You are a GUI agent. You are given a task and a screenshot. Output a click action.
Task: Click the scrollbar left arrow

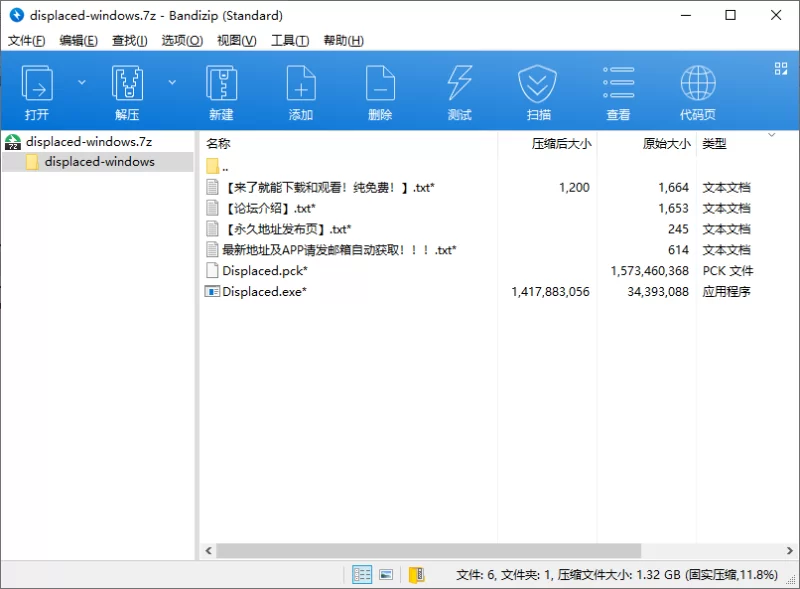(208, 551)
